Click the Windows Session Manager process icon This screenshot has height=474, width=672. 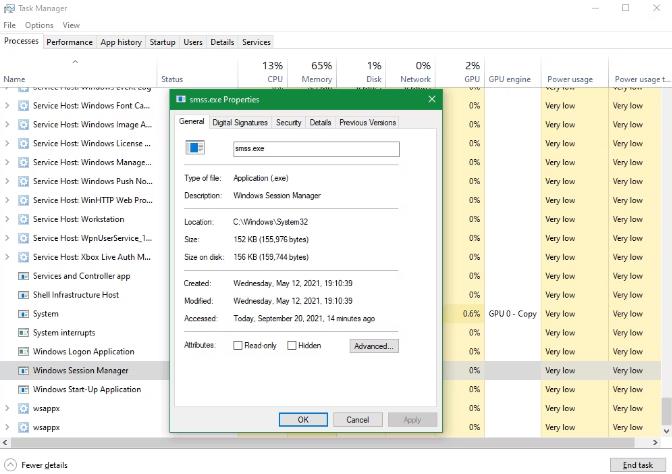click(x=23, y=370)
